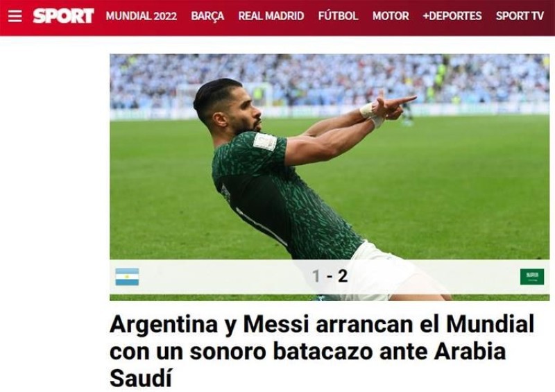555x392 pixels.
Task: Click the Argentina flag icon
Action: [x=127, y=277]
